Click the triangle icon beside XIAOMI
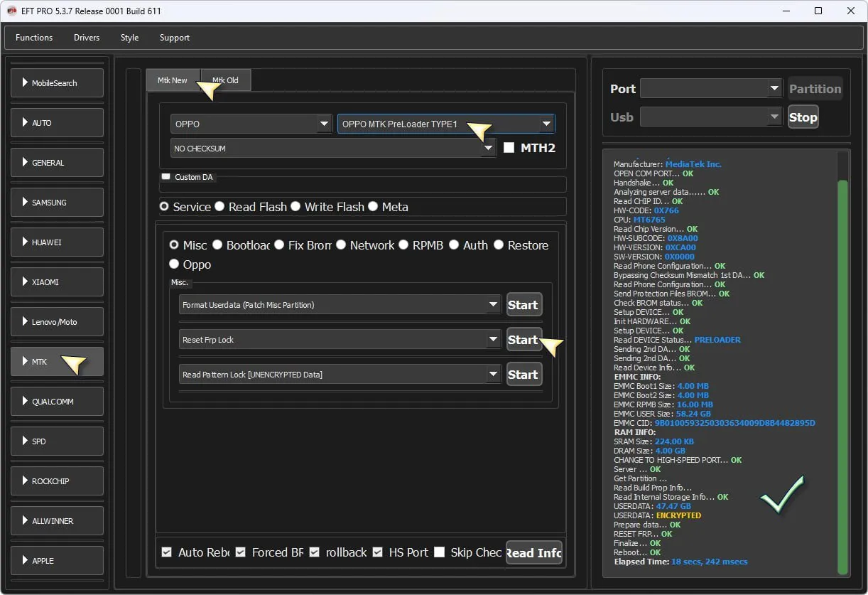The height and width of the screenshot is (595, 868). pyautogui.click(x=25, y=282)
